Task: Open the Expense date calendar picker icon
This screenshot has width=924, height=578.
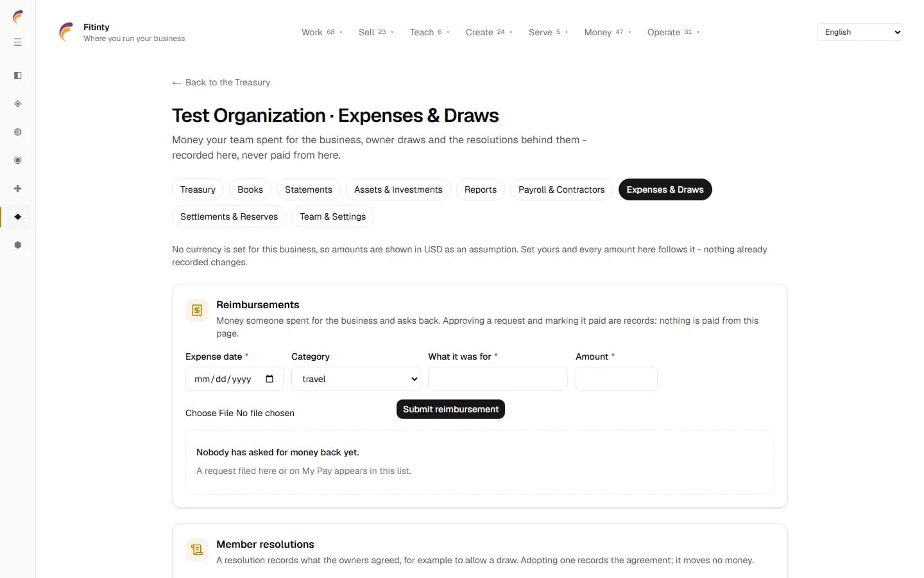Action: click(x=269, y=379)
